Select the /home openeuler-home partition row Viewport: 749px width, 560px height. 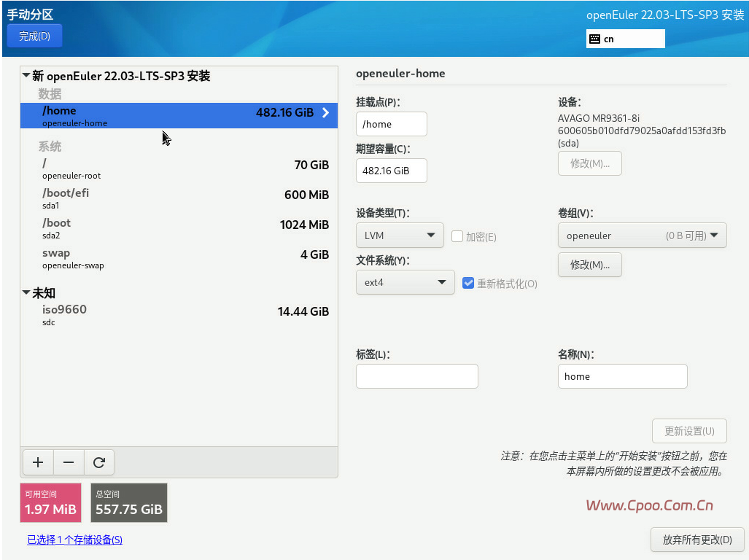[179, 116]
